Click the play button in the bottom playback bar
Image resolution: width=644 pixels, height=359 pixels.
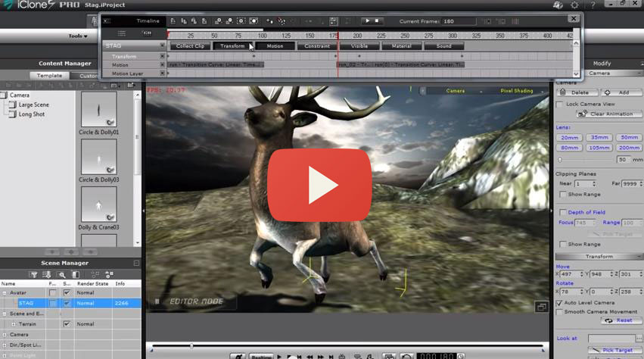pos(279,356)
